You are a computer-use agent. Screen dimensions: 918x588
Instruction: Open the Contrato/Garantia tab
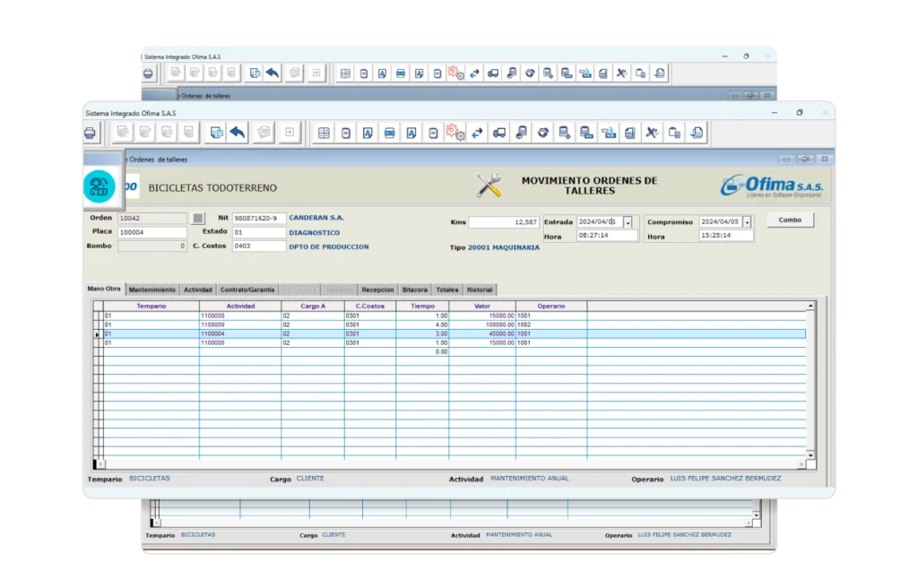click(x=247, y=290)
